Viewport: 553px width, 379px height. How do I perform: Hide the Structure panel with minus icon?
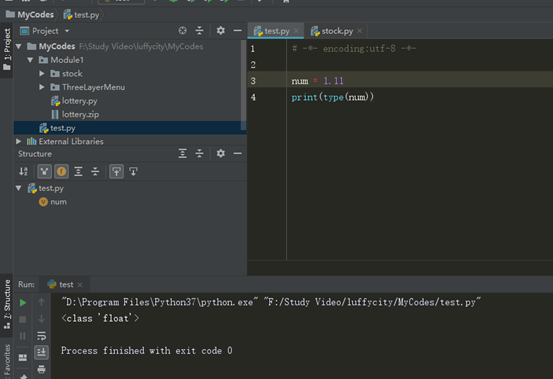(x=237, y=153)
